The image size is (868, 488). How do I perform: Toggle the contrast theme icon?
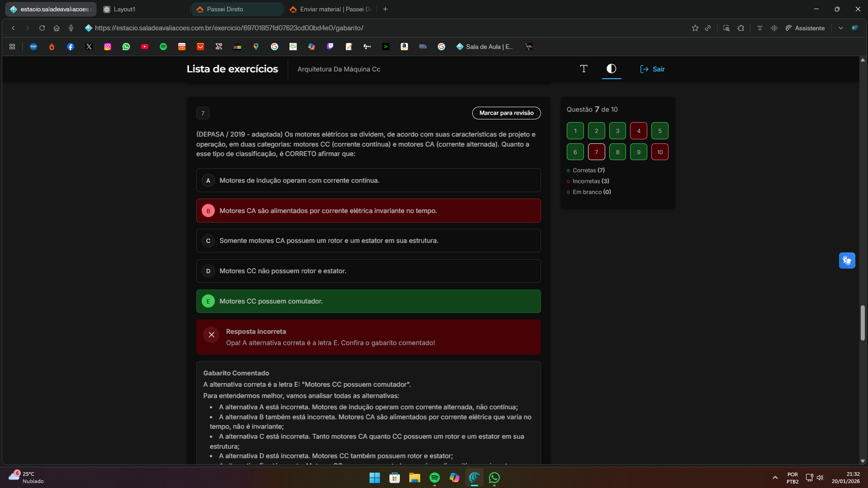coord(611,69)
